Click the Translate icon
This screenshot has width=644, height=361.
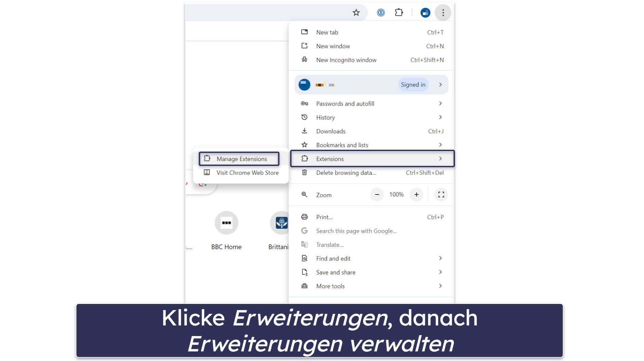coord(304,245)
